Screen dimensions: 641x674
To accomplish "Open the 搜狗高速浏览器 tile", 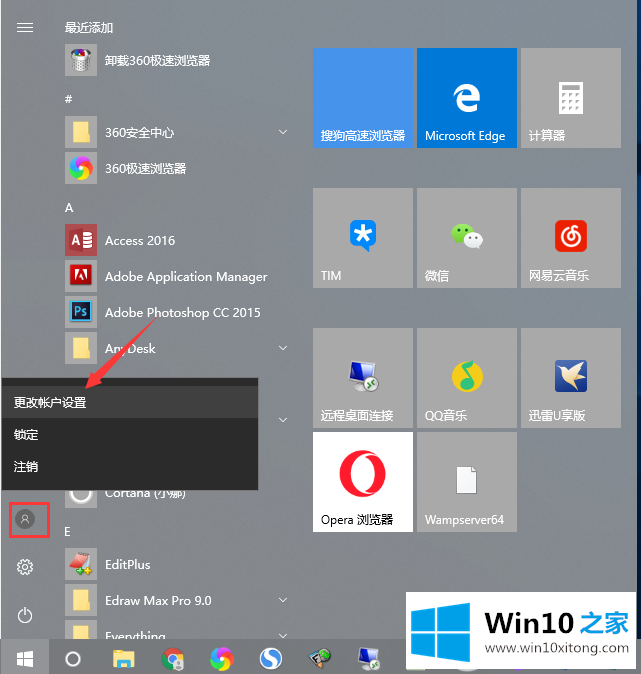I will pyautogui.click(x=363, y=98).
